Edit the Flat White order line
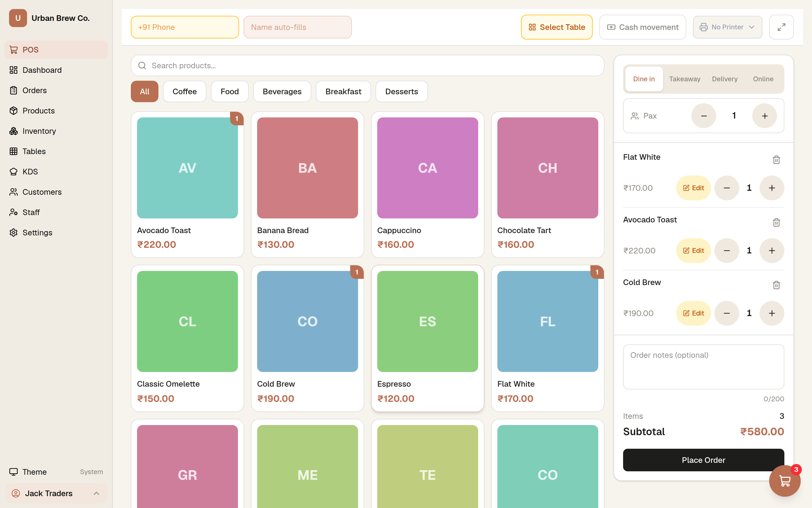The image size is (812, 508). pos(693,188)
